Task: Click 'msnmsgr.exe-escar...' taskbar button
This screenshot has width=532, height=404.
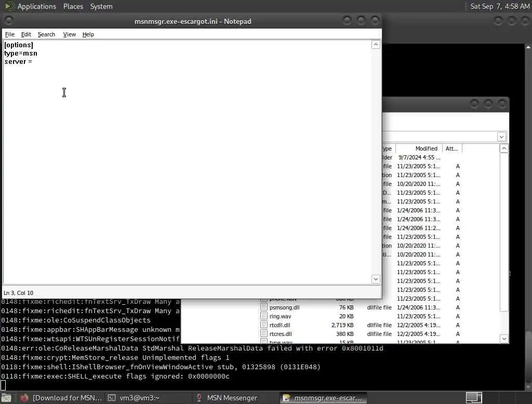Action: [x=322, y=398]
